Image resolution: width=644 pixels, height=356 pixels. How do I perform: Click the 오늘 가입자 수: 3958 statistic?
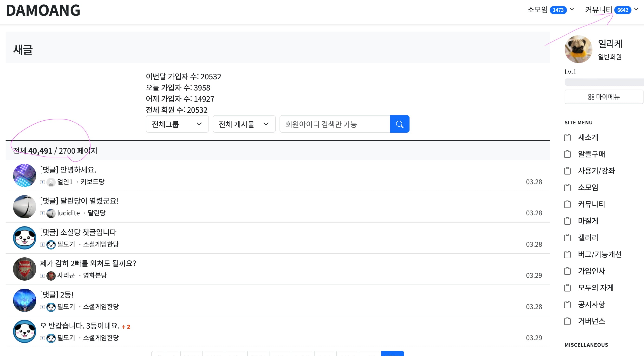click(178, 88)
